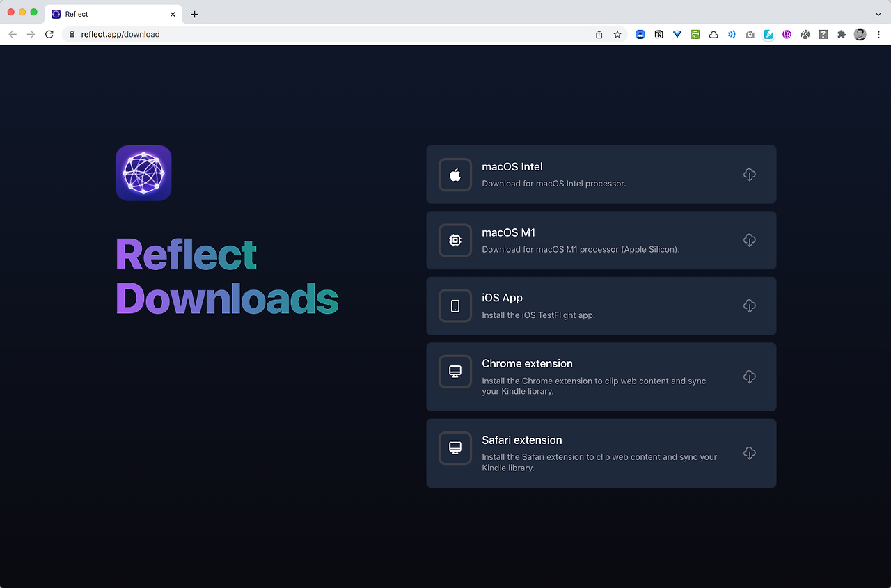Open the Chrome profile avatar
891x588 pixels.
(860, 34)
